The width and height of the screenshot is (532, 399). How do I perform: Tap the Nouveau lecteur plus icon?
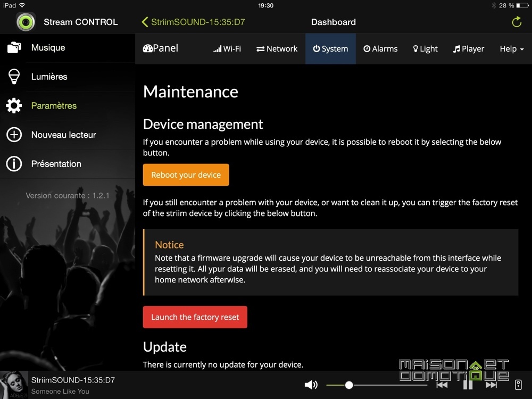pos(14,135)
